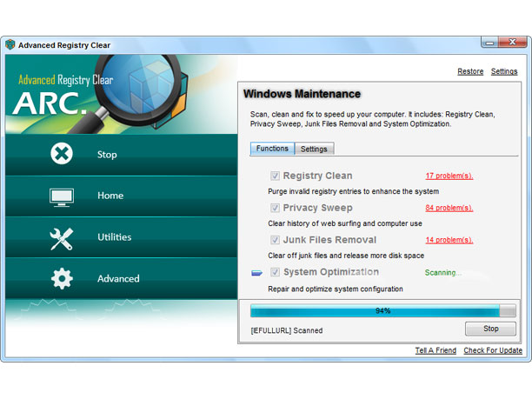The width and height of the screenshot is (532, 399).
Task: Click the Advanced gear icon
Action: click(x=62, y=278)
